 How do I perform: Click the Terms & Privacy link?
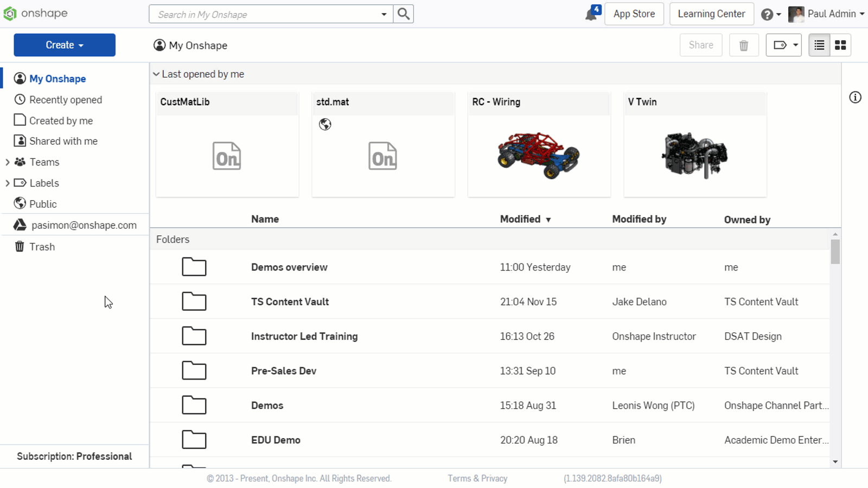[x=477, y=478]
